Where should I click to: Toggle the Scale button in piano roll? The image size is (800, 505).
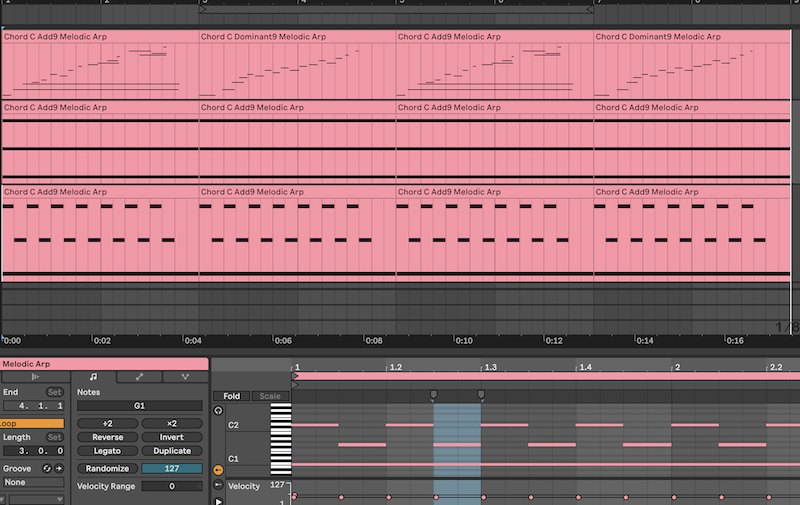click(x=270, y=396)
